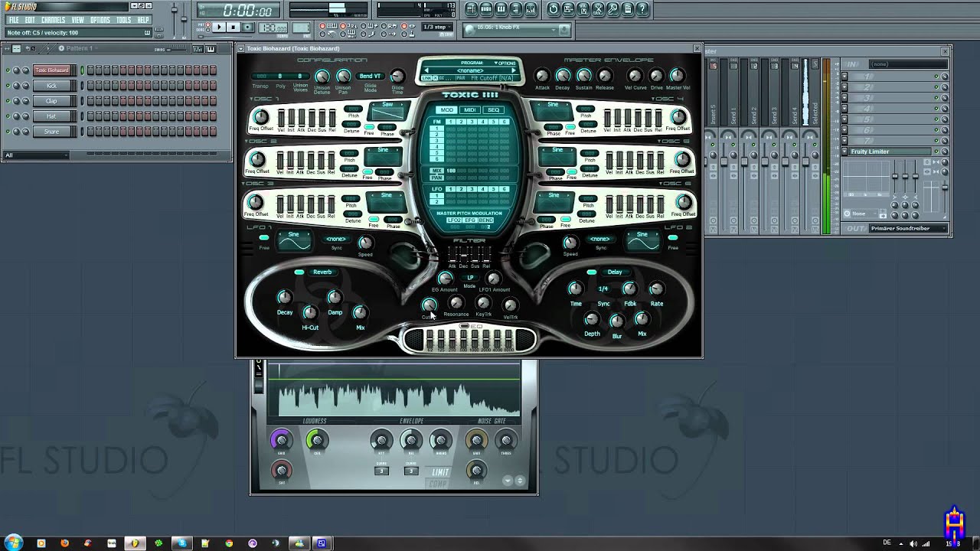This screenshot has width=980, height=551.
Task: Toggle the Reverb enable LED
Action: point(299,272)
